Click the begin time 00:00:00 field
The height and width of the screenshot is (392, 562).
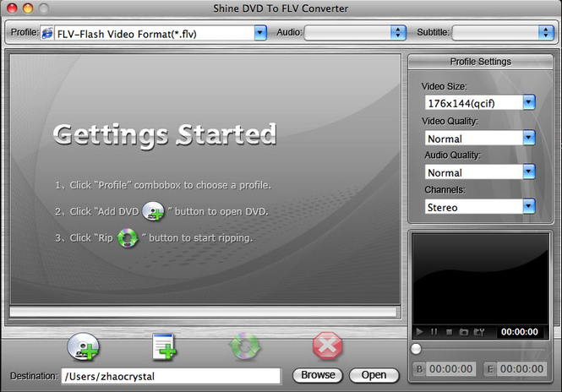click(451, 369)
